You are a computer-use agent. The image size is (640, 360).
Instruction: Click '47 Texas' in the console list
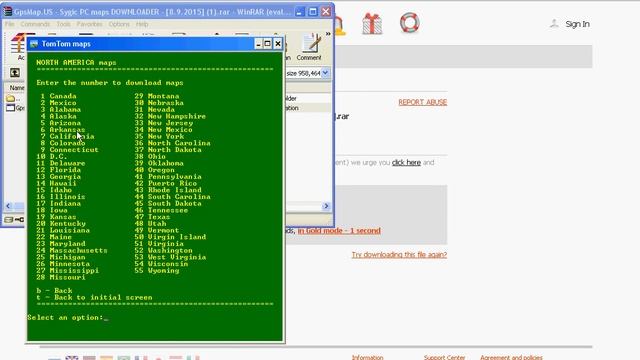click(152, 217)
